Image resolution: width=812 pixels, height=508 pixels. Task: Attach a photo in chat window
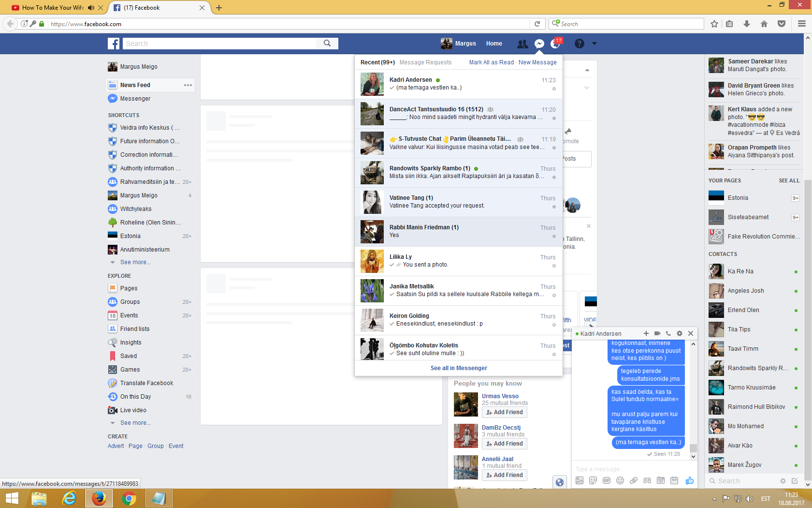click(580, 480)
